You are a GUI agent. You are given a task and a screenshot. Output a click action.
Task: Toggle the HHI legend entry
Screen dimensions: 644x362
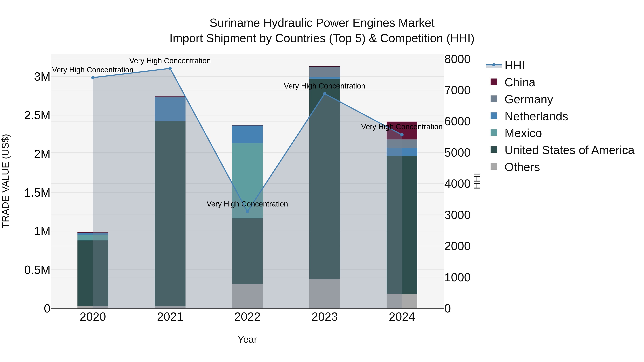(x=505, y=65)
